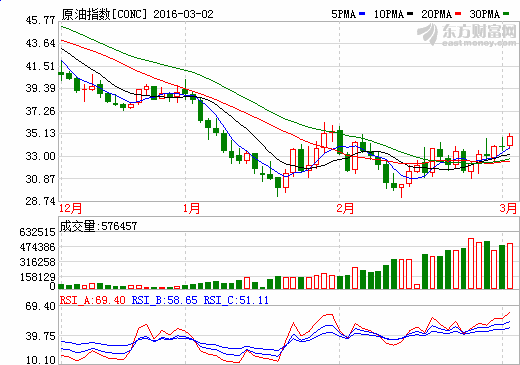Click the 41.51 price axis label

[40, 66]
